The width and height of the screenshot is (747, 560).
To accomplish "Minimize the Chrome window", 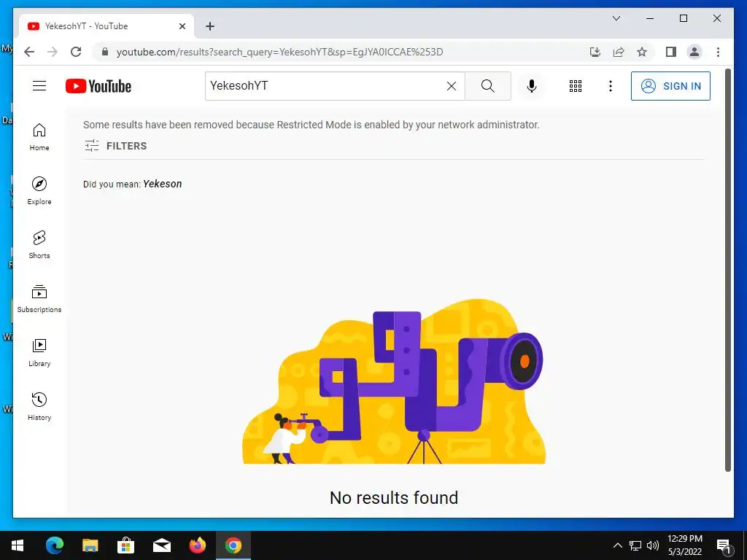I will [650, 18].
